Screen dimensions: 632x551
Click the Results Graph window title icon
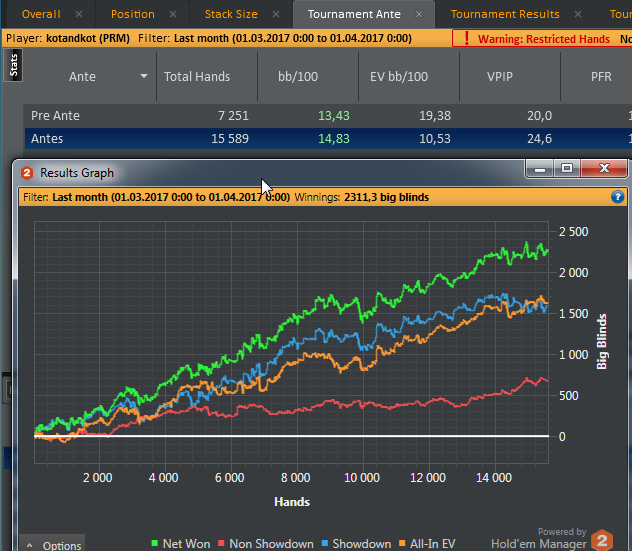tap(27, 173)
